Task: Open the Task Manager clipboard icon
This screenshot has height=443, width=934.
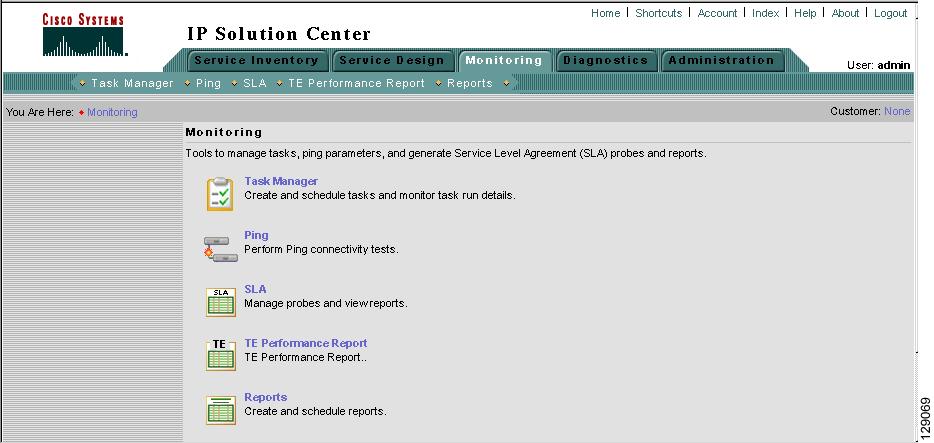Action: (x=220, y=194)
